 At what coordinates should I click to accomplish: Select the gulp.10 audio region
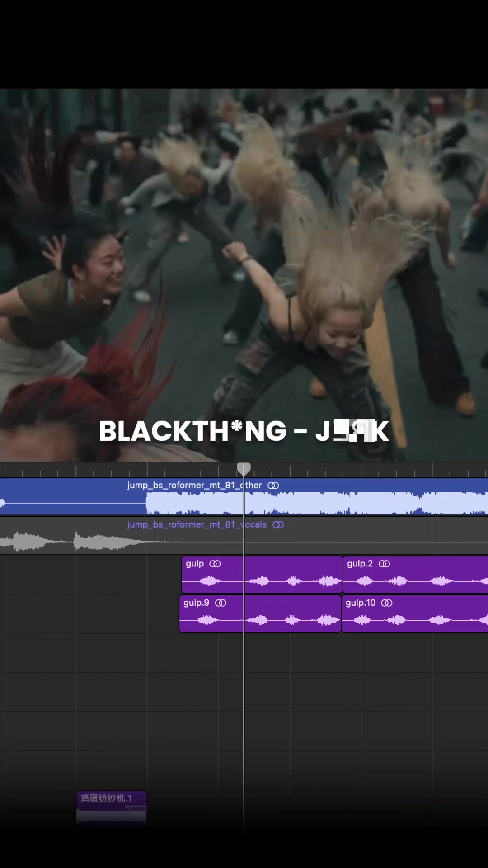click(x=415, y=614)
